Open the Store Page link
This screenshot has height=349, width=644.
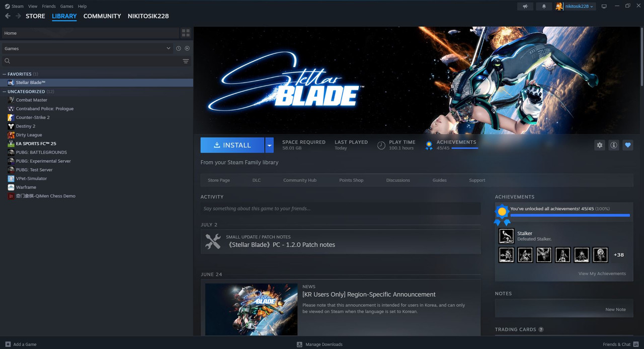219,180
